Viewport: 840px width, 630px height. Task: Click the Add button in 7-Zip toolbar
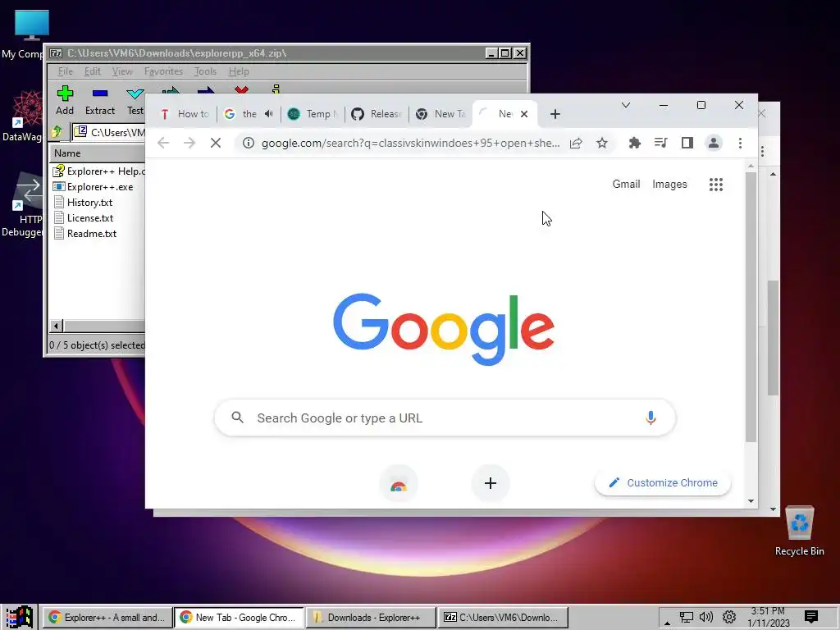tap(65, 100)
